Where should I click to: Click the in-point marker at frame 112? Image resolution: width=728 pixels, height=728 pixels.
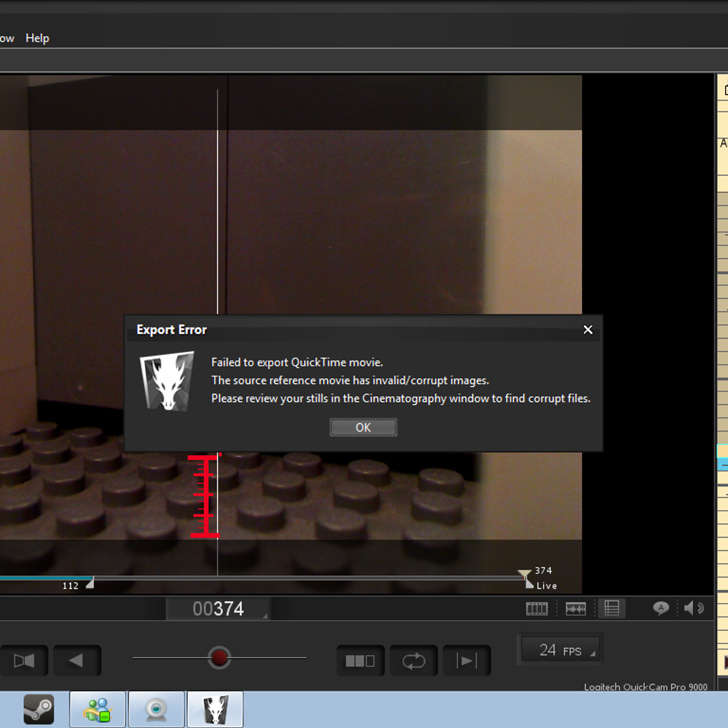(90, 584)
